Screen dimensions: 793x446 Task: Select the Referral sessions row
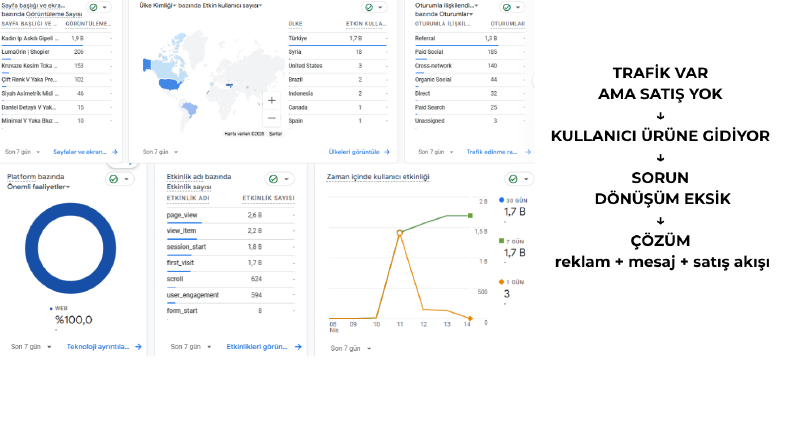pos(470,38)
